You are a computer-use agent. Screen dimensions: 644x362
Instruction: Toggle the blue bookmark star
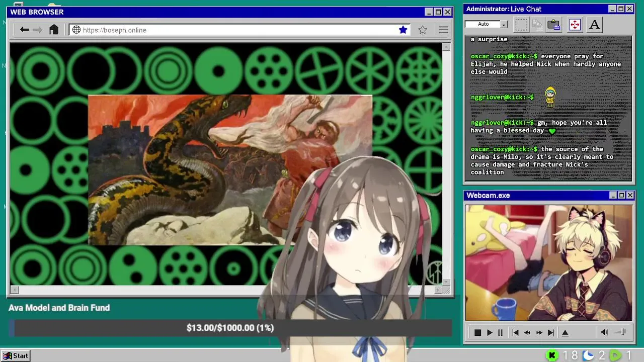pyautogui.click(x=403, y=30)
